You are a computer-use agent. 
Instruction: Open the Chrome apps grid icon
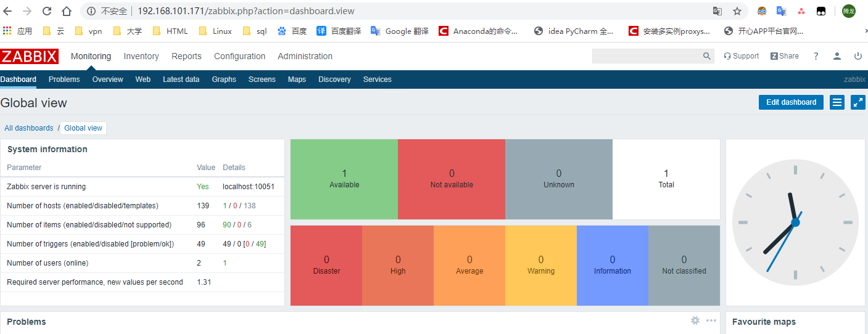[7, 31]
